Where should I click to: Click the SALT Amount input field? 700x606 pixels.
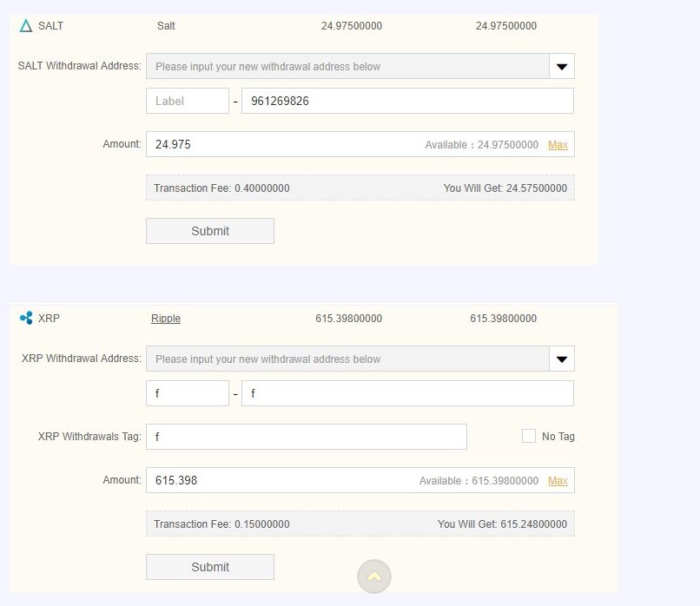coord(360,144)
